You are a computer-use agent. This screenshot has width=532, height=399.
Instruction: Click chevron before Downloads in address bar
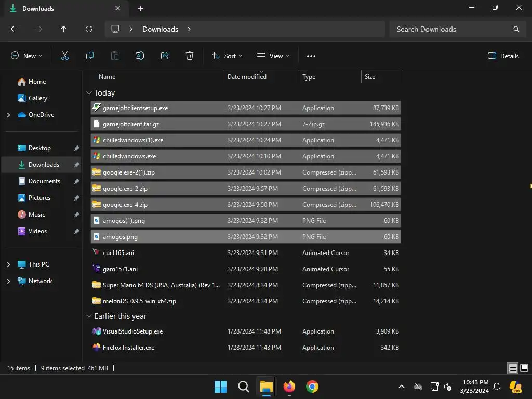coord(131,29)
